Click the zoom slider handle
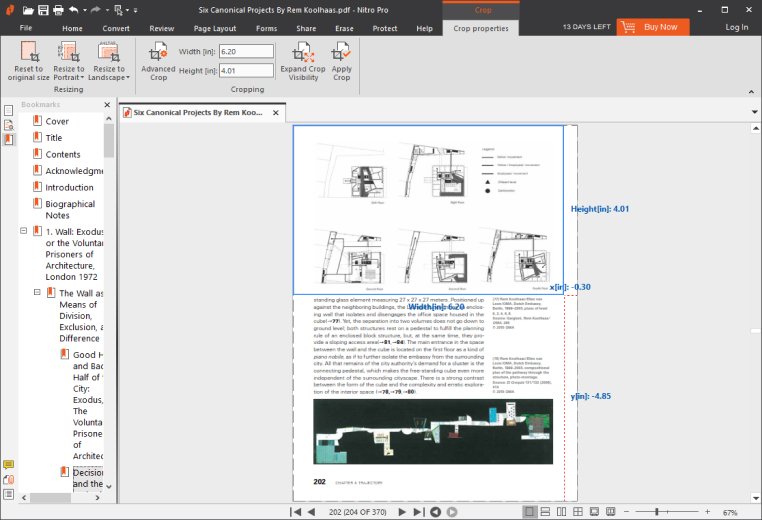Image resolution: width=762 pixels, height=520 pixels. tap(657, 512)
